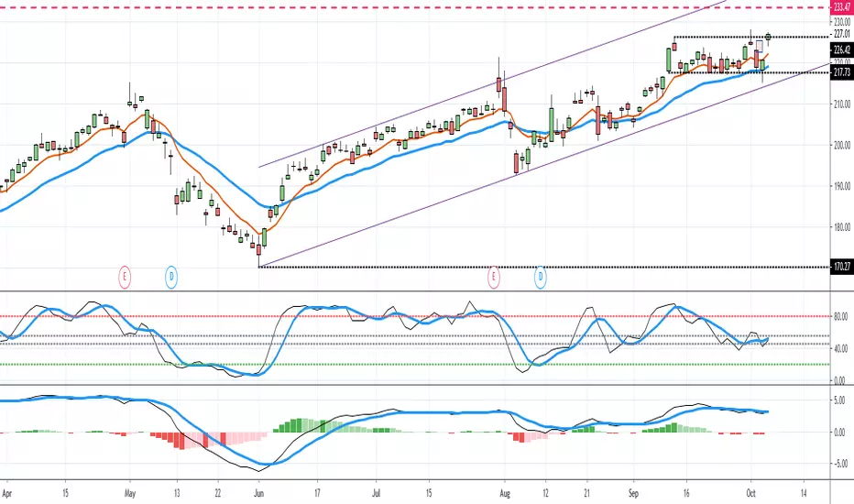Click the Jul label on time axis

point(376,494)
